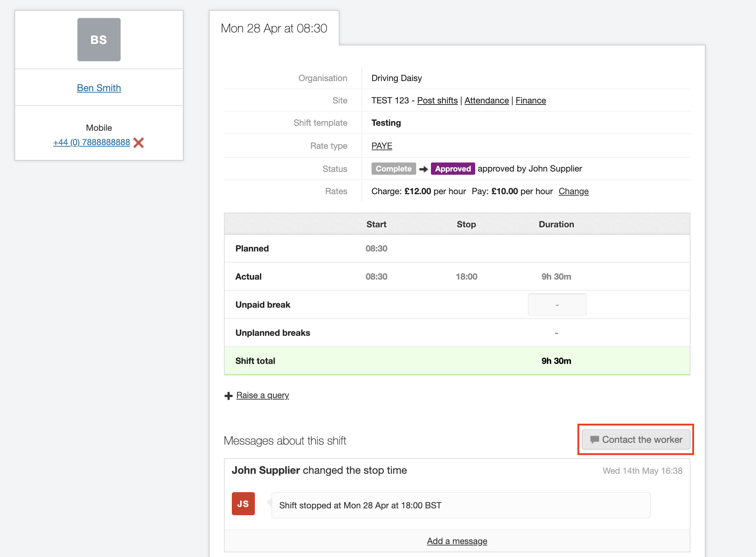Viewport: 756px width, 557px height.
Task: Click the BS avatar thumbnail
Action: [99, 40]
